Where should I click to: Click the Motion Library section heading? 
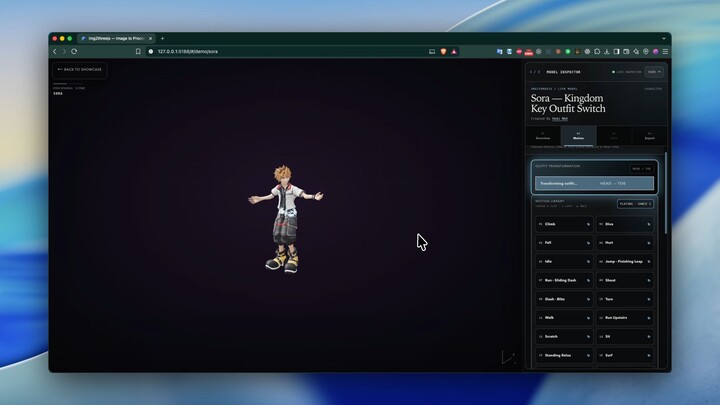(550, 201)
